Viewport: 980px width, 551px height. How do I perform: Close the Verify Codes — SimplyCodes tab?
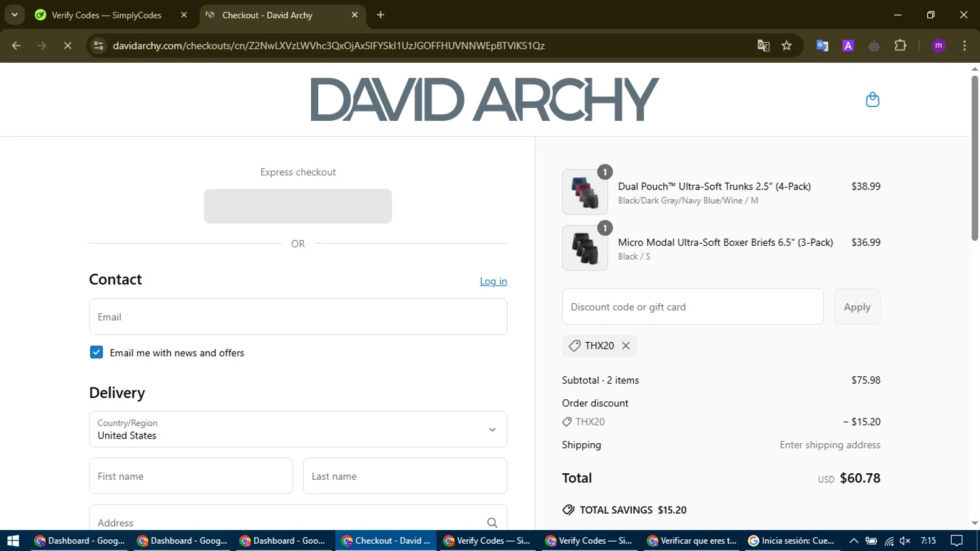click(x=184, y=14)
